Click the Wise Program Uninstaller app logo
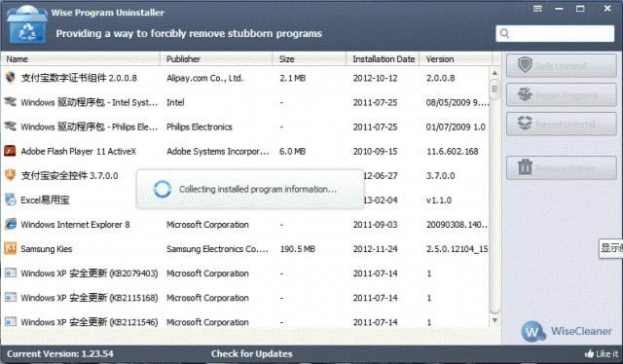The image size is (623, 364). pos(26,24)
